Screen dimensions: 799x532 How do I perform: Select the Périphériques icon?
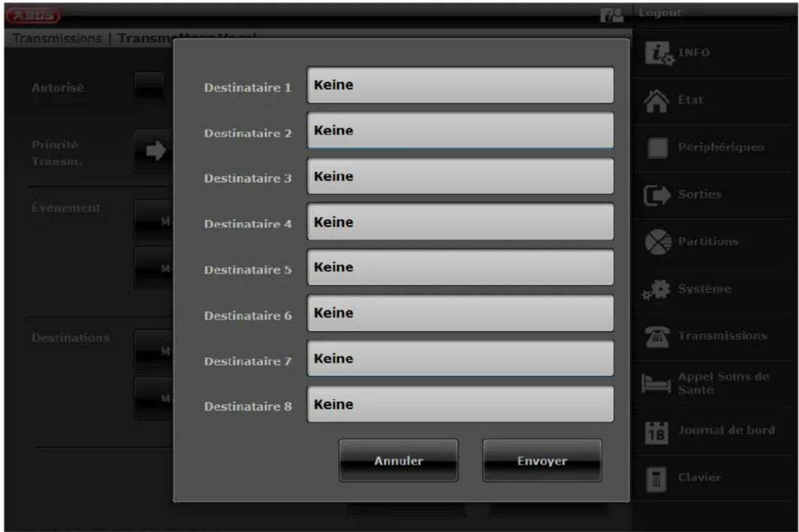[657, 148]
